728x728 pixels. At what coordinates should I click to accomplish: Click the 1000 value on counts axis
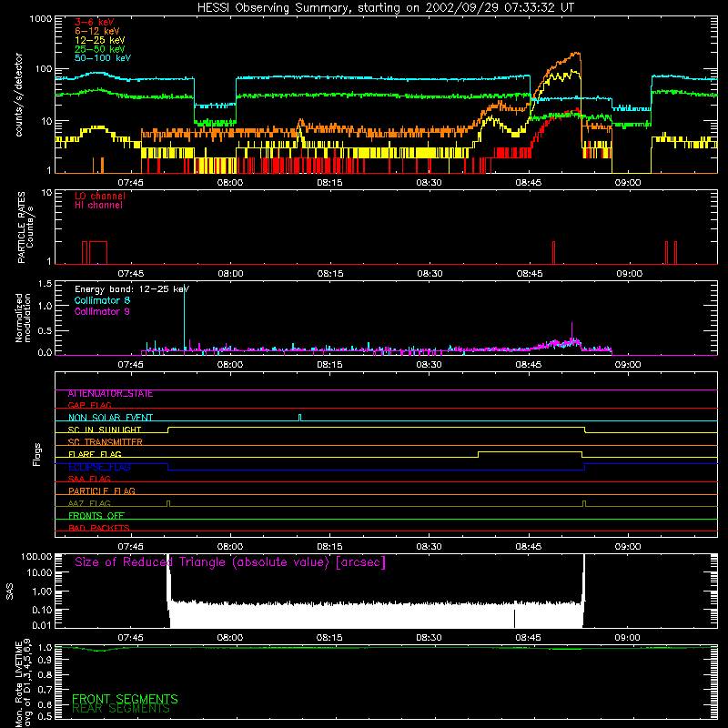(x=41, y=19)
